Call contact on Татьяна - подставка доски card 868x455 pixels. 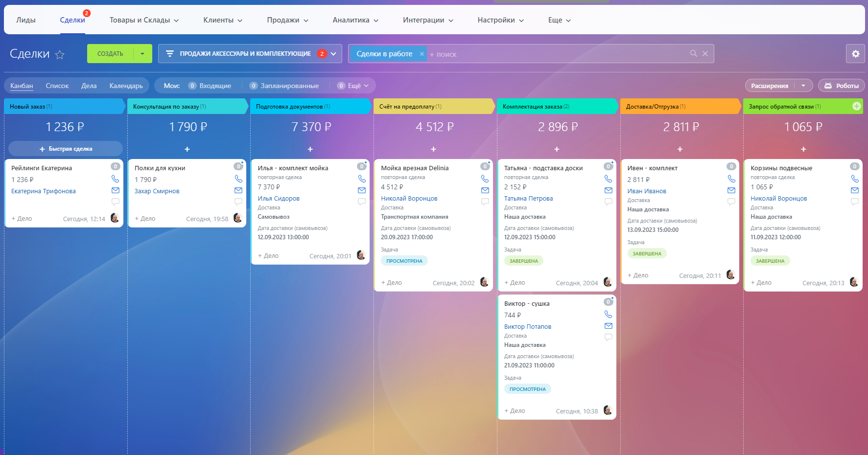(x=609, y=179)
